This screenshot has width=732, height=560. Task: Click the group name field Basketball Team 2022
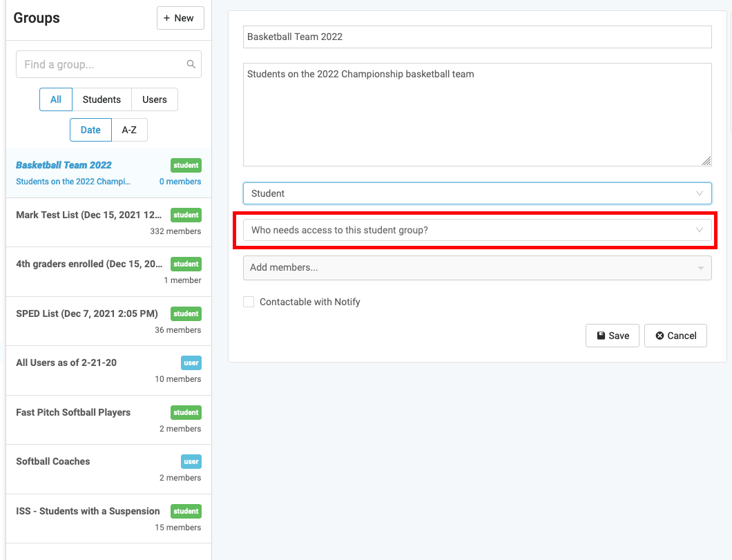tap(477, 37)
